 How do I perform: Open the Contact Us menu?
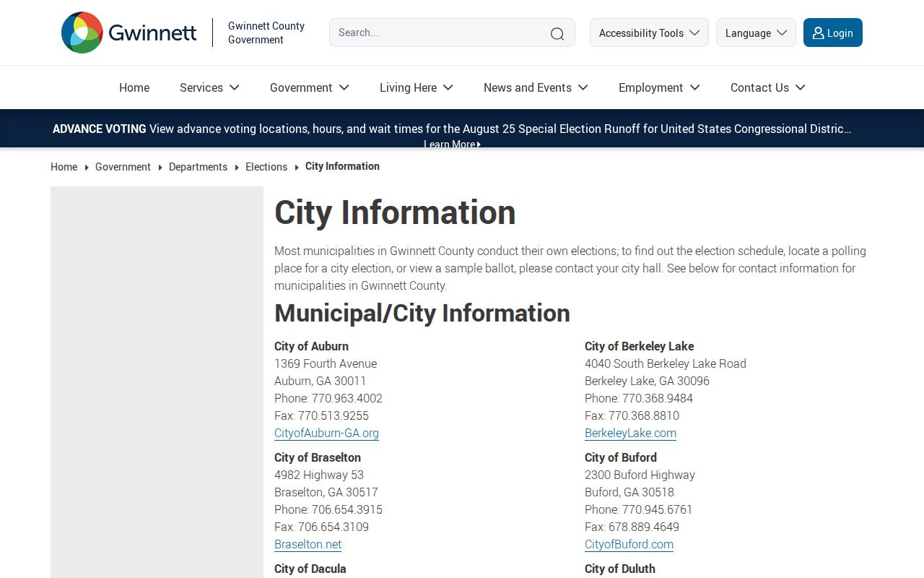[x=767, y=87]
